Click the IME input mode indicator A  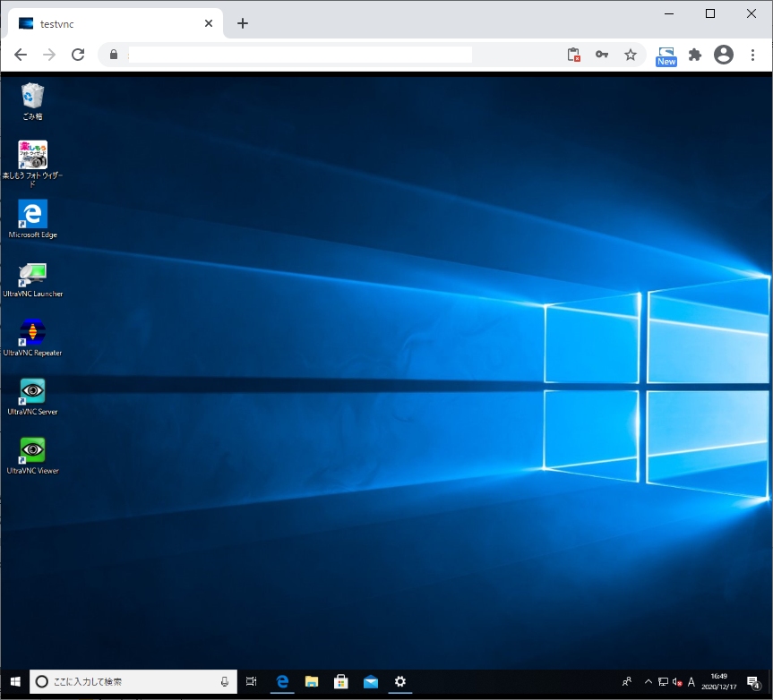click(x=691, y=682)
